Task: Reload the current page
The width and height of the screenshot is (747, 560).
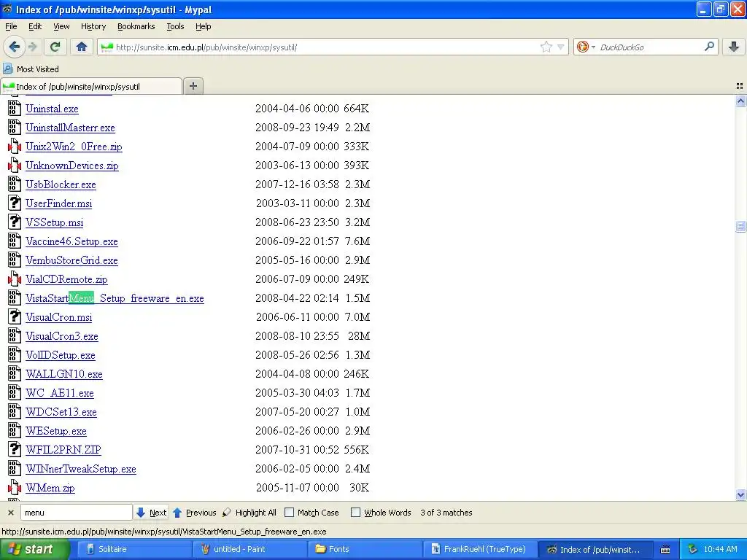Action: [55, 47]
